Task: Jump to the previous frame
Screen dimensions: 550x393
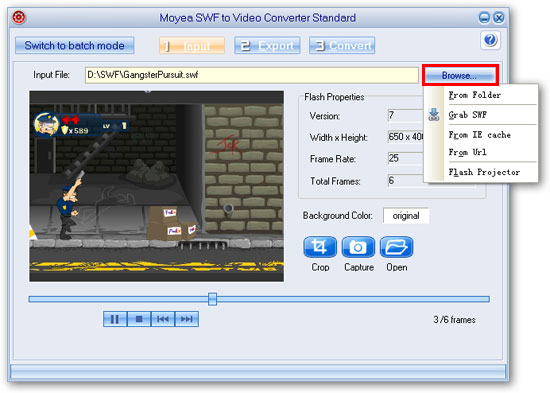Action: click(163, 319)
